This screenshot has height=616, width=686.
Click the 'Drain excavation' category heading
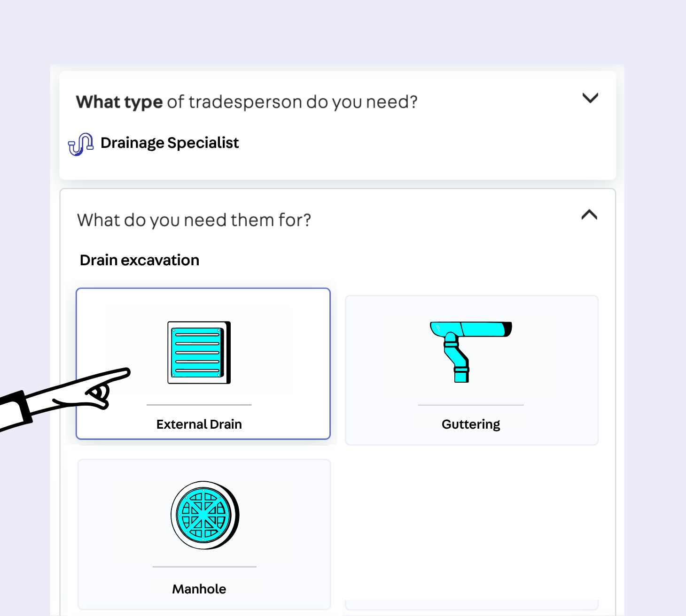point(140,260)
